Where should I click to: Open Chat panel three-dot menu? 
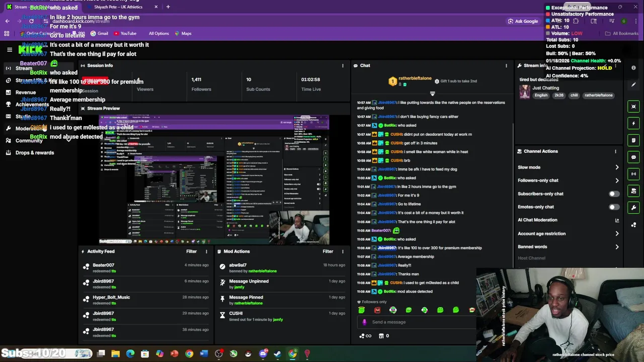click(x=506, y=66)
